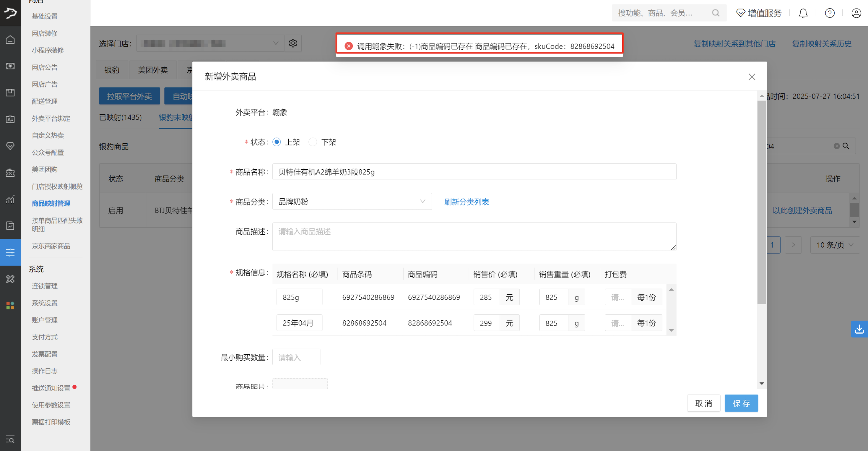Click the dialog's vertical scrollbar thumb

pos(762,202)
